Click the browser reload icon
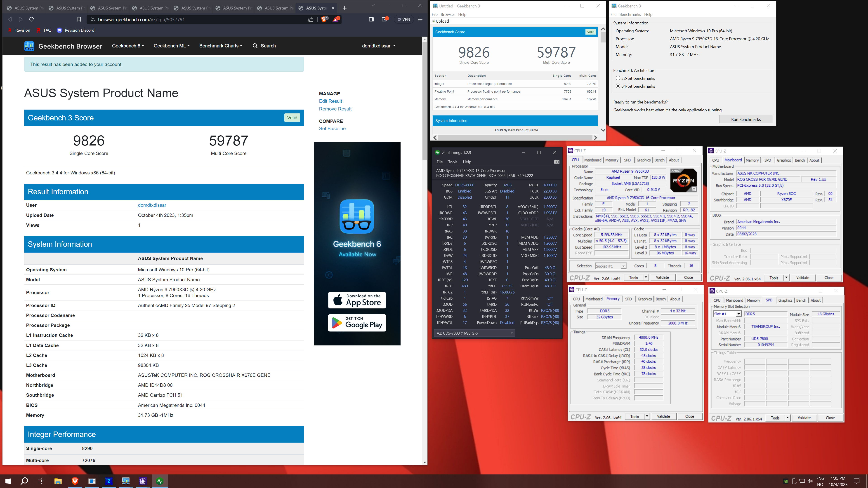 (x=32, y=19)
